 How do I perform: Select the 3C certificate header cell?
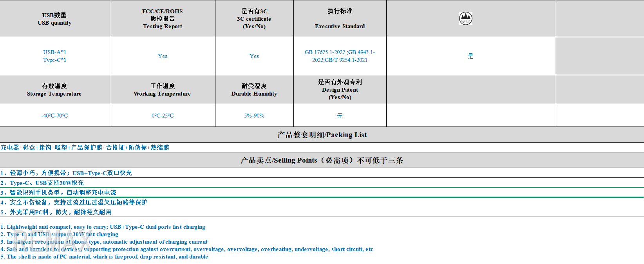(x=254, y=19)
